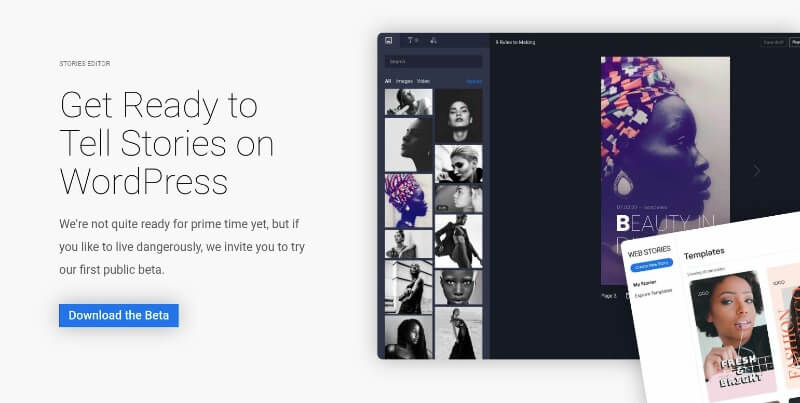Click the Web Stories dashboard title
The height and width of the screenshot is (403, 800).
point(649,251)
